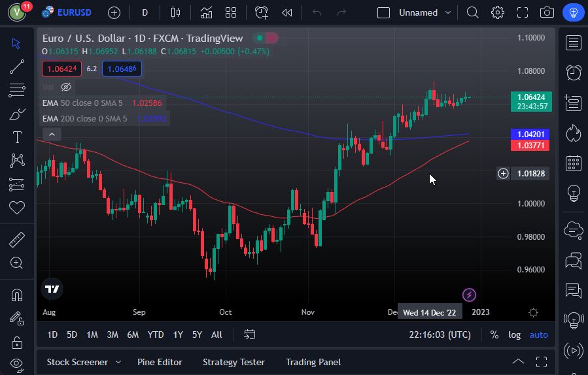Toggle the Vol indicator visibility eye
Screen dimensions: 588x375
[66, 87]
